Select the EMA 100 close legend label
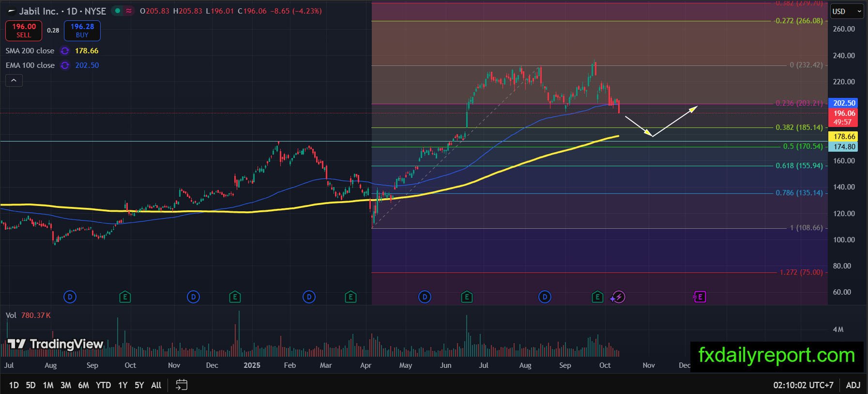This screenshot has width=868, height=394. point(30,65)
